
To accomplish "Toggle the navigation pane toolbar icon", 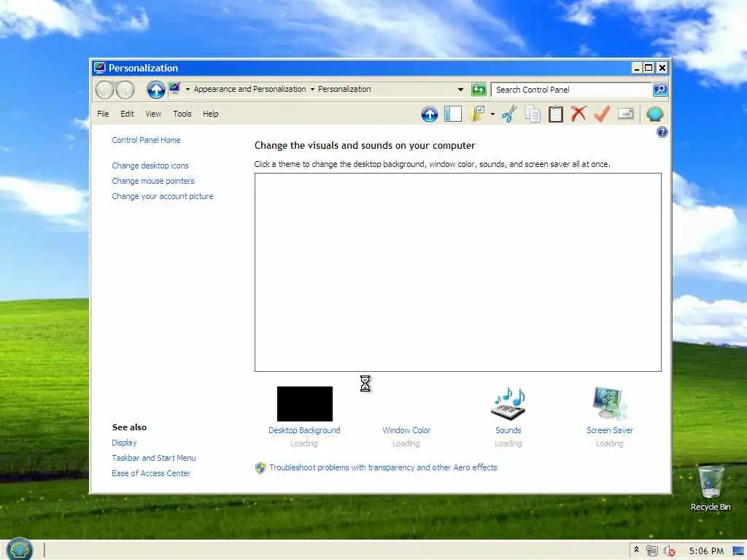I will 453,114.
